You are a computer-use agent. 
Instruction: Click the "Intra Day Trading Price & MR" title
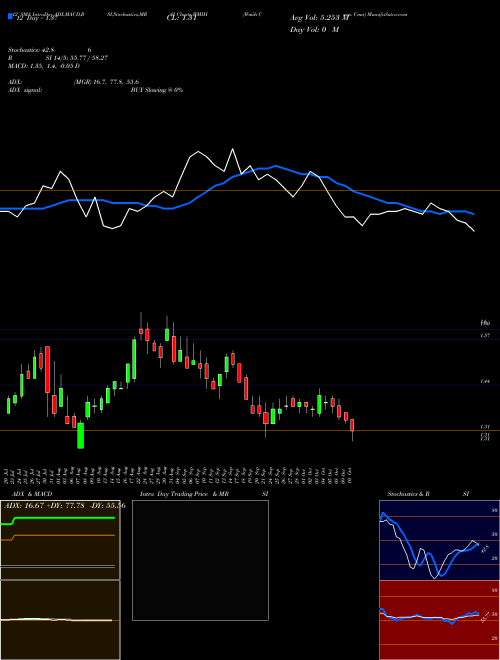(x=184, y=494)
